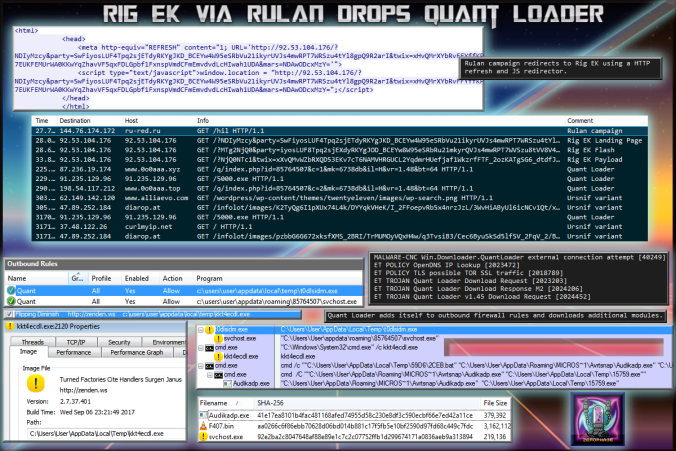Select the ru-red.ru Rulan campaign packet row
This screenshot has width=676, height=451.
click(x=340, y=131)
